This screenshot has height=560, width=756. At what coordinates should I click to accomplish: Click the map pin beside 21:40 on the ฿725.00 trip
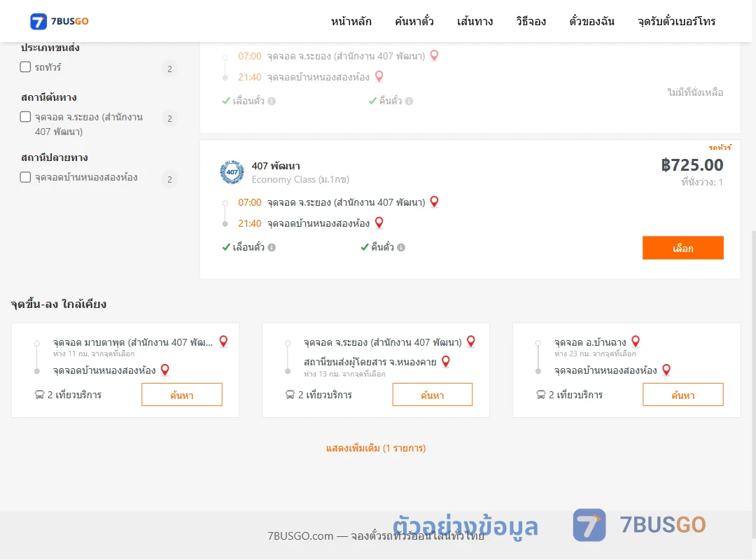pos(379,223)
